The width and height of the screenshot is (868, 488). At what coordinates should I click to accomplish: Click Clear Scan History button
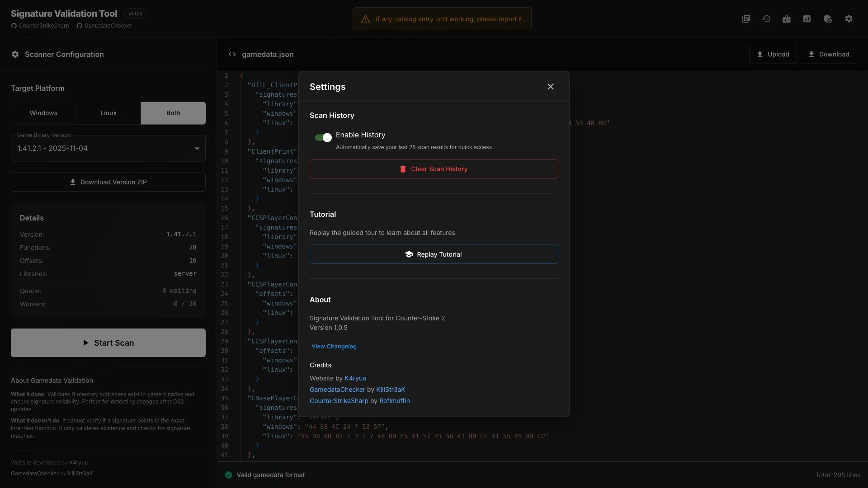coord(434,169)
